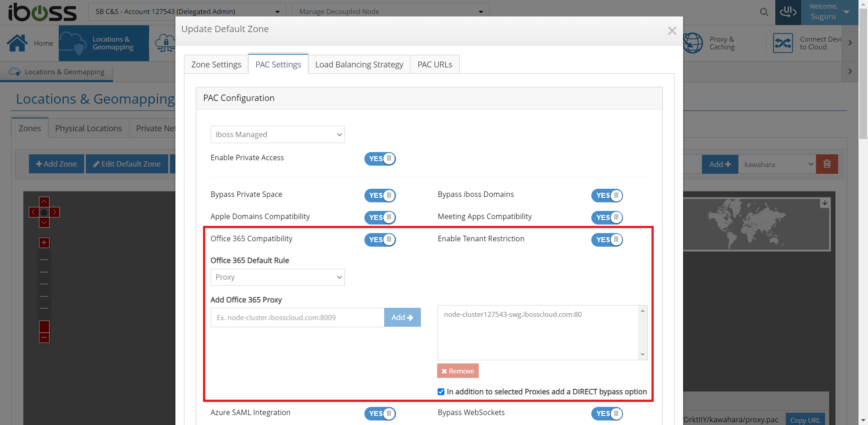Zoom out the map with minus icon

44,338
